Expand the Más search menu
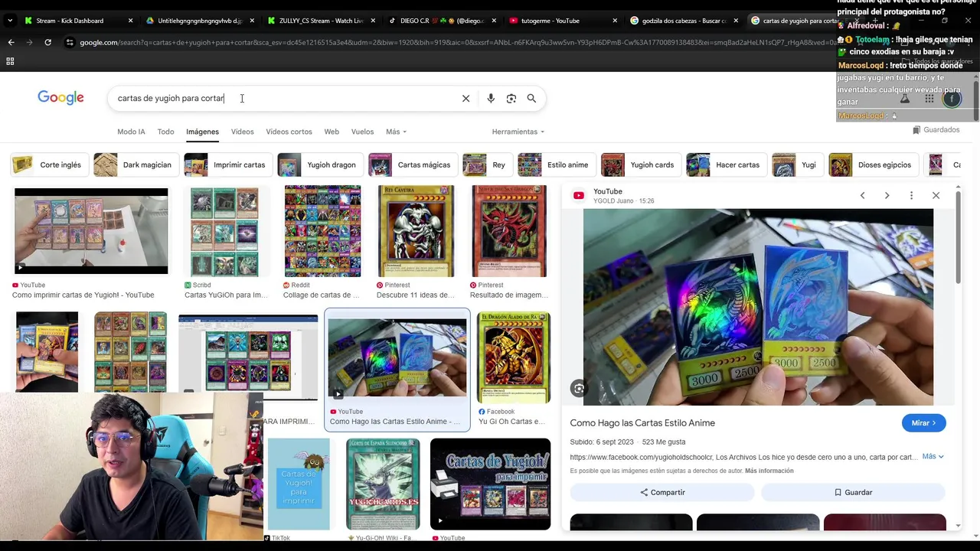Image resolution: width=980 pixels, height=551 pixels. pyautogui.click(x=396, y=132)
